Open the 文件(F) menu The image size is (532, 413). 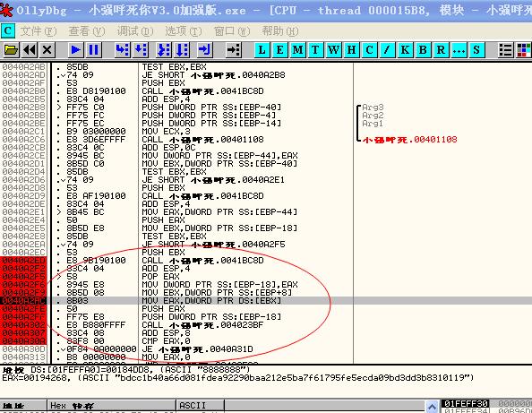click(39, 31)
